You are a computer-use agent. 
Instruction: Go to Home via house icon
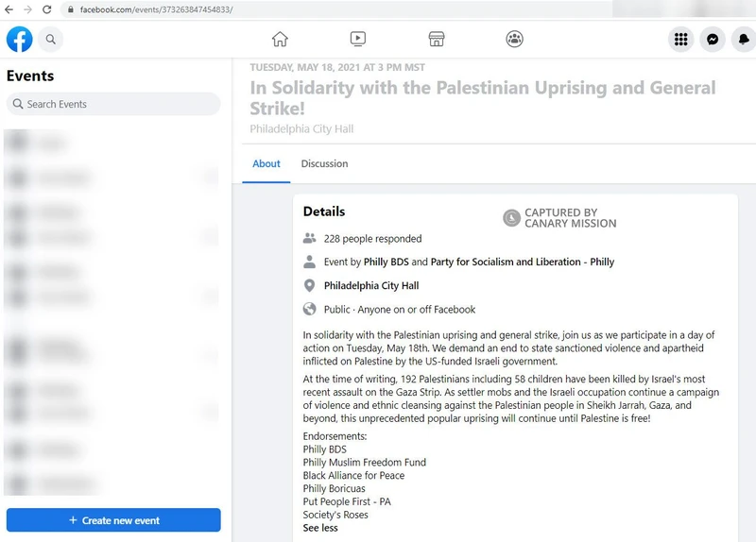point(280,39)
